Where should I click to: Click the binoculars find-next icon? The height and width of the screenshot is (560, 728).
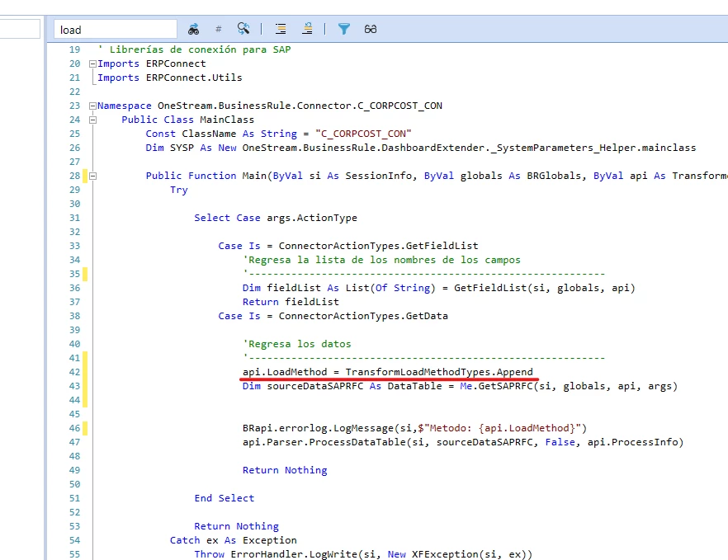tap(194, 29)
